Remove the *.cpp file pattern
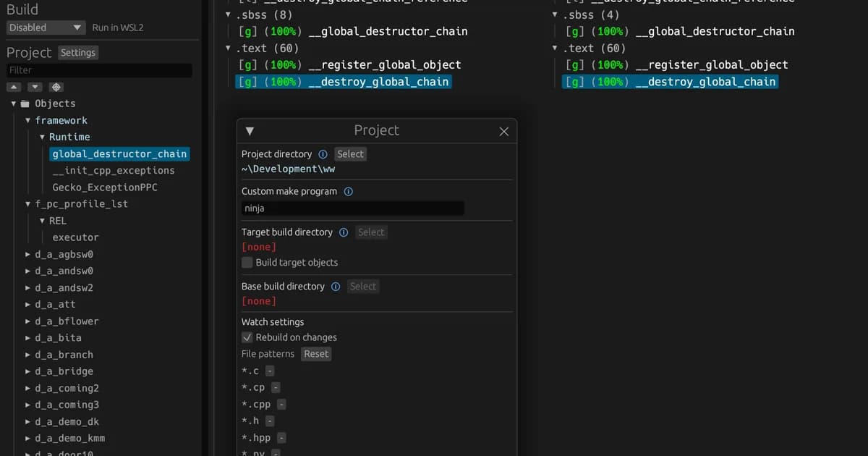This screenshot has width=868, height=456. point(281,405)
